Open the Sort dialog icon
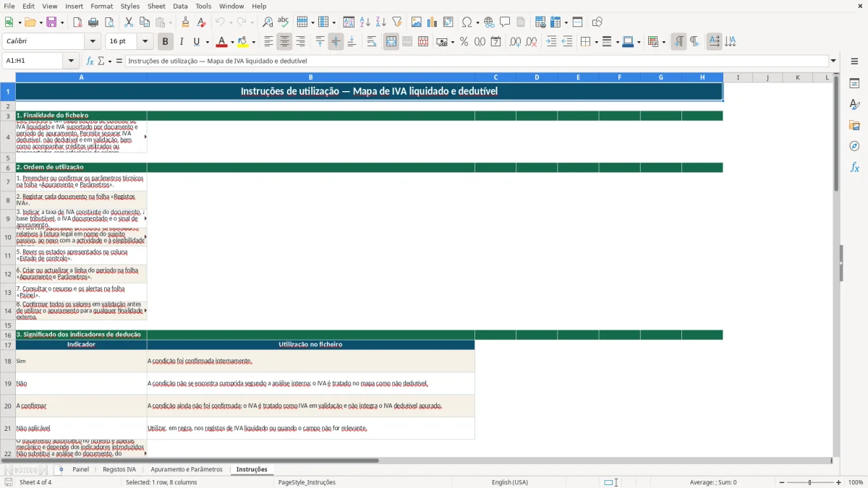 coord(349,22)
